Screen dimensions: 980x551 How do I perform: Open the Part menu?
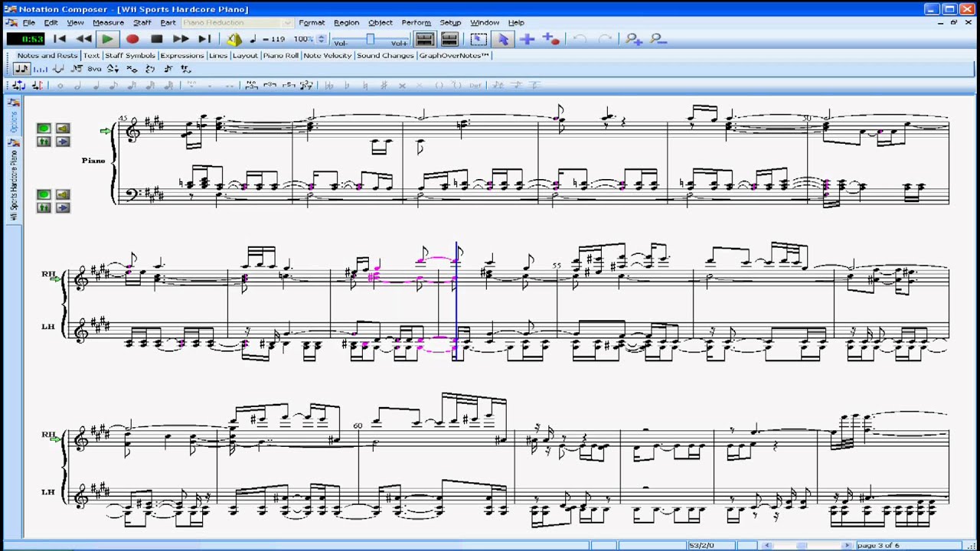click(168, 23)
